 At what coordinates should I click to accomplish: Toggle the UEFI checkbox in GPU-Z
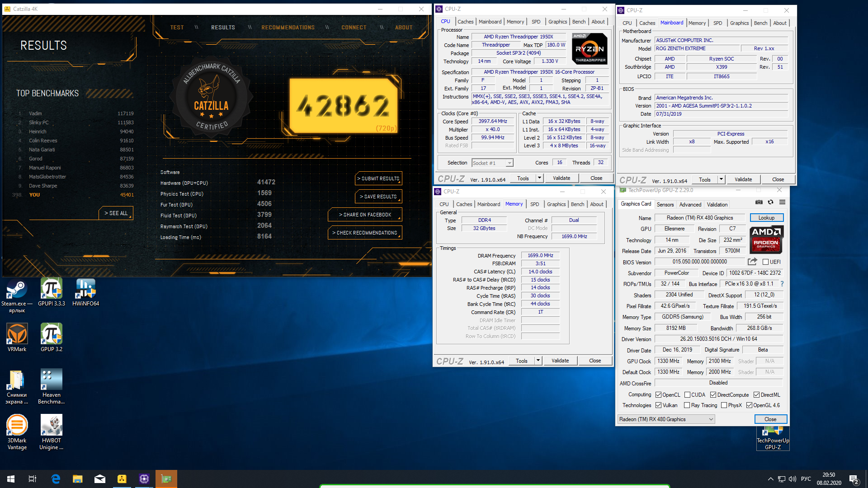tap(765, 262)
